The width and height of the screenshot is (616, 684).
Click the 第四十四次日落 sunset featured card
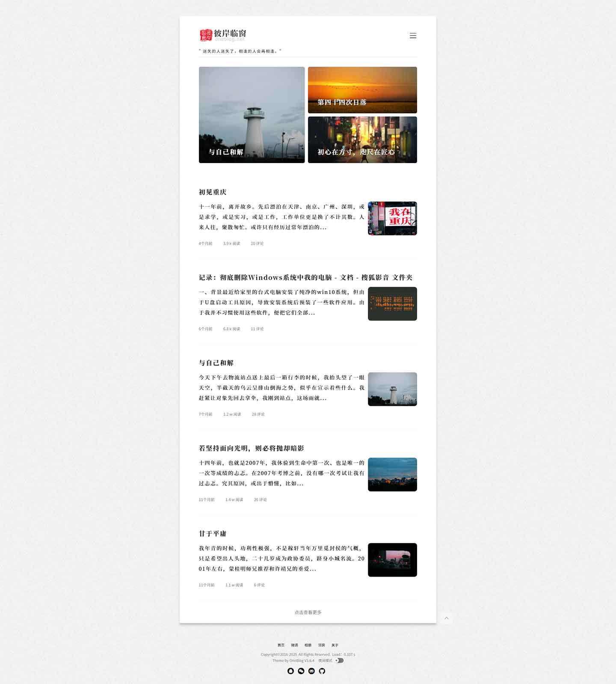(x=362, y=90)
